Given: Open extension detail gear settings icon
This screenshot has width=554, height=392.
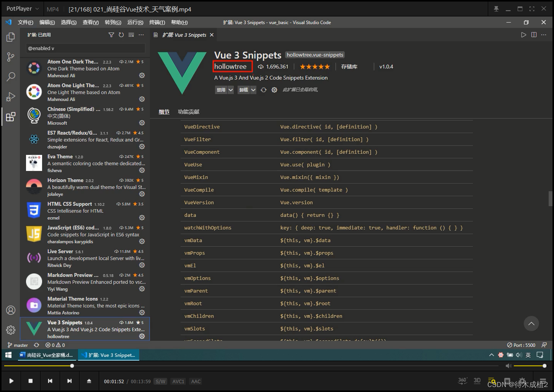Looking at the screenshot, I should pyautogui.click(x=274, y=90).
